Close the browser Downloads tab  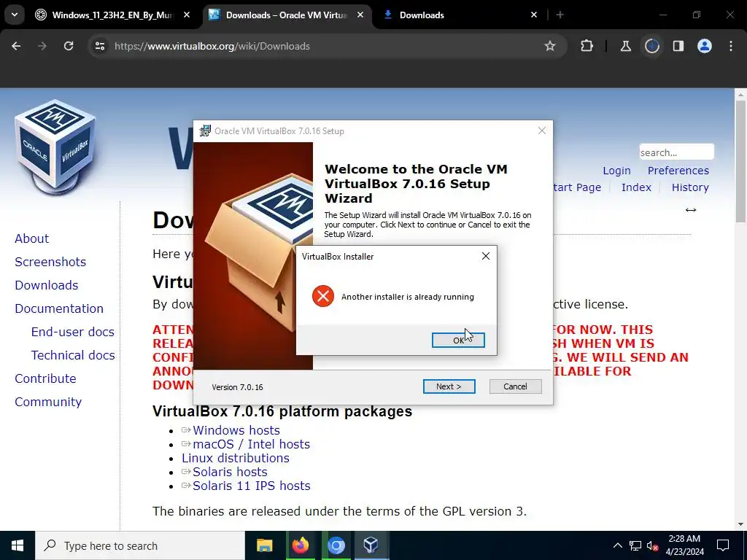[534, 15]
